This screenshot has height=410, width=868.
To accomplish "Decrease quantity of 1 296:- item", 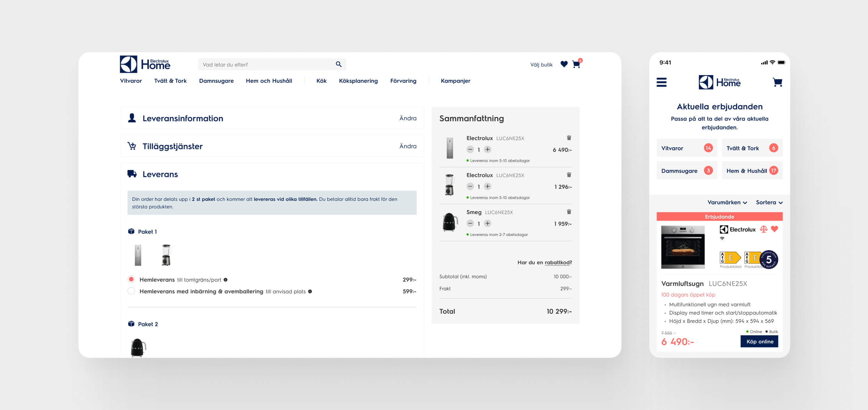I will (470, 187).
